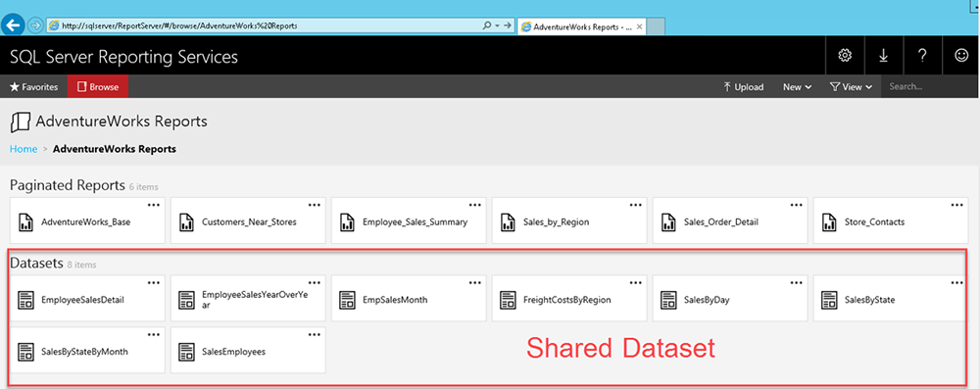
Task: Click the Datasets section heading
Action: click(x=36, y=264)
